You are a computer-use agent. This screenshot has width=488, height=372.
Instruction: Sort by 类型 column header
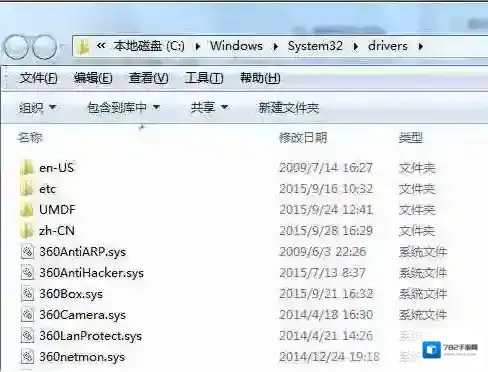point(411,137)
